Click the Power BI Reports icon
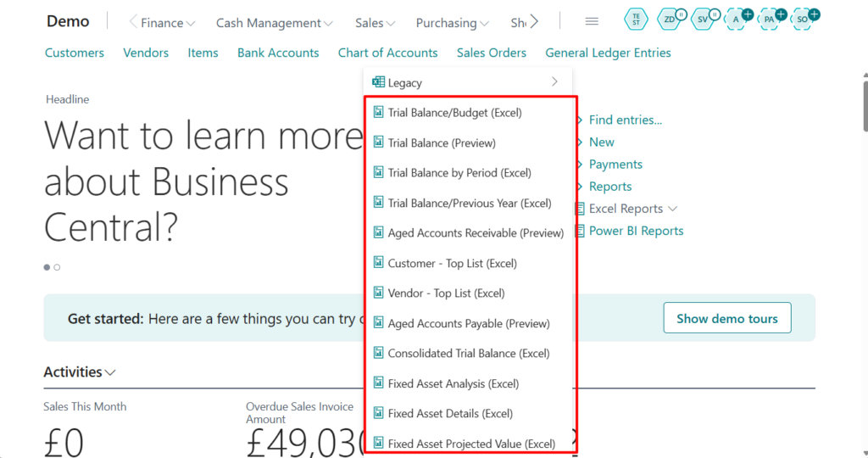 (580, 231)
